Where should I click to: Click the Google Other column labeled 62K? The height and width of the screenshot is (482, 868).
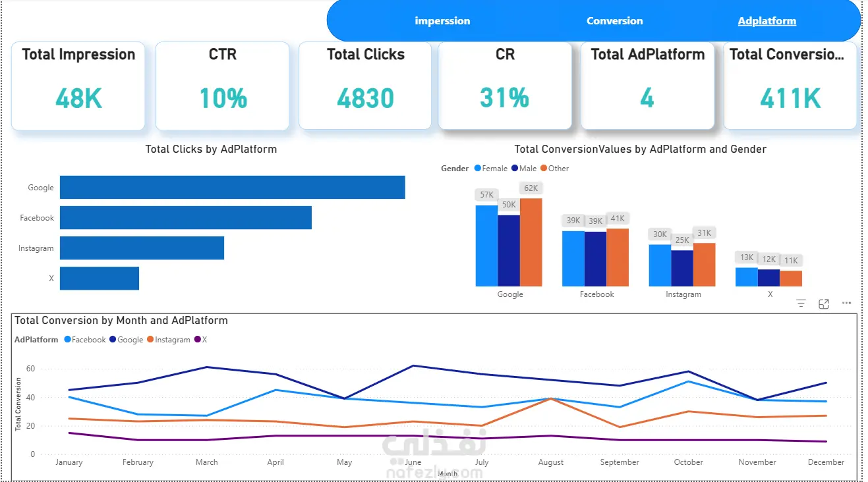pyautogui.click(x=531, y=242)
